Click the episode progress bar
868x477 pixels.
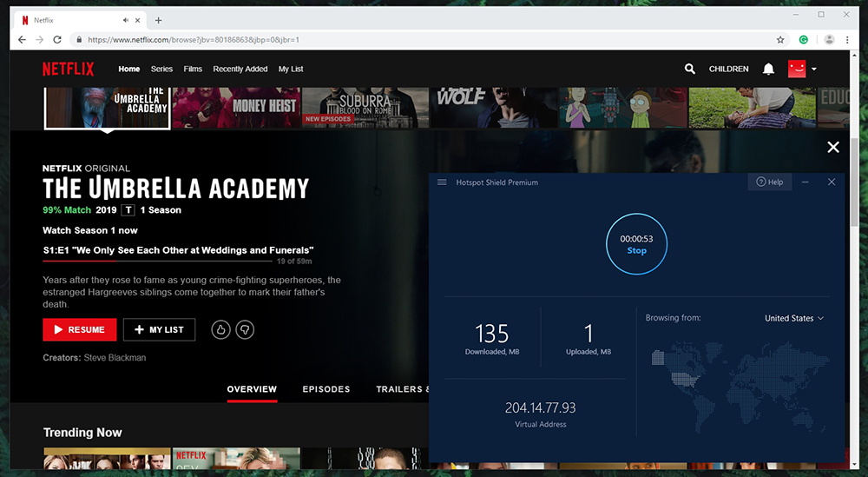(157, 261)
